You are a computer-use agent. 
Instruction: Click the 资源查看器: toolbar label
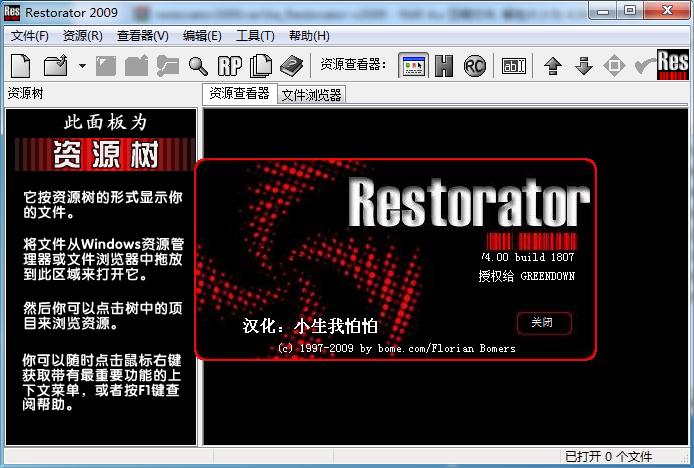(353, 65)
